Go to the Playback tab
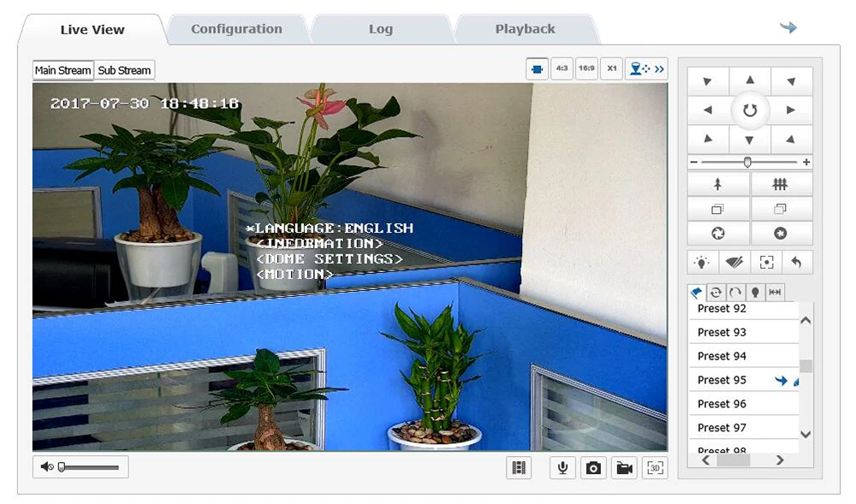The height and width of the screenshot is (504, 856). pos(525,29)
